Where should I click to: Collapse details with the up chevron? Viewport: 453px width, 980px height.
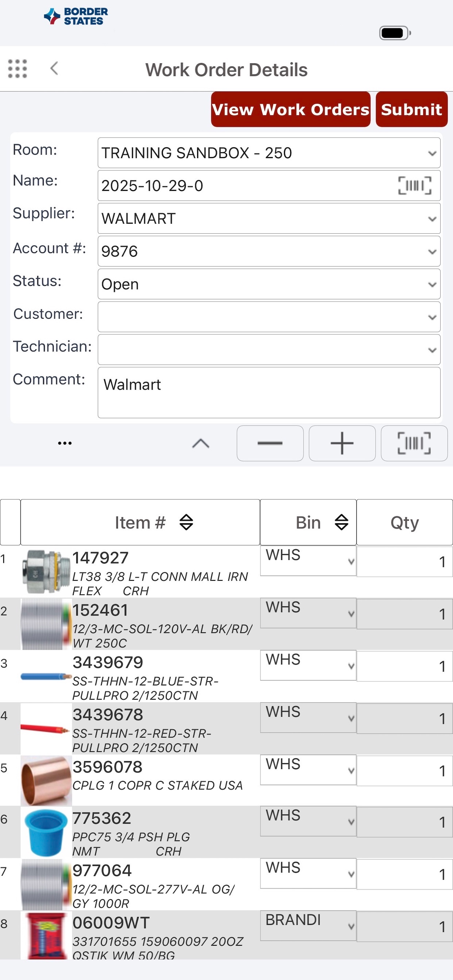pos(201,443)
